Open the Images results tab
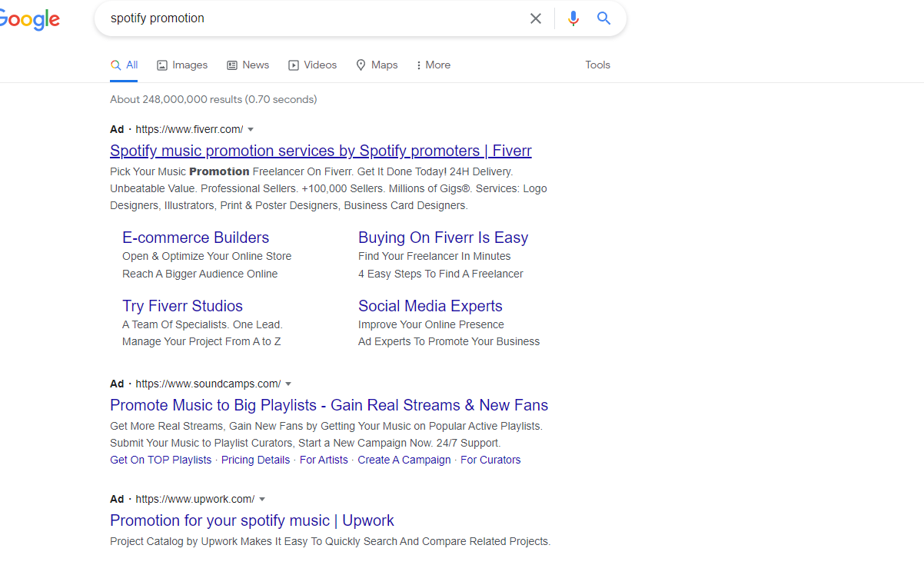Screen dimensions: 924x575 (182, 65)
